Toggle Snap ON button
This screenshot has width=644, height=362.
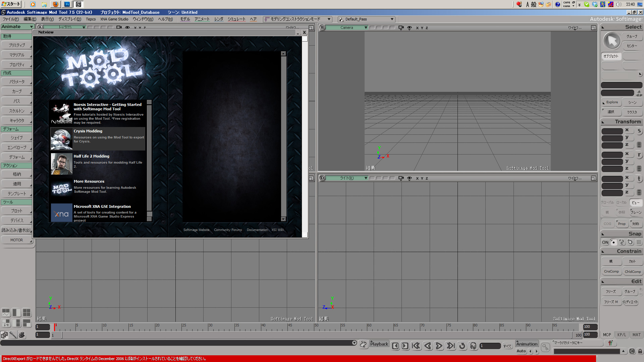pyautogui.click(x=605, y=242)
